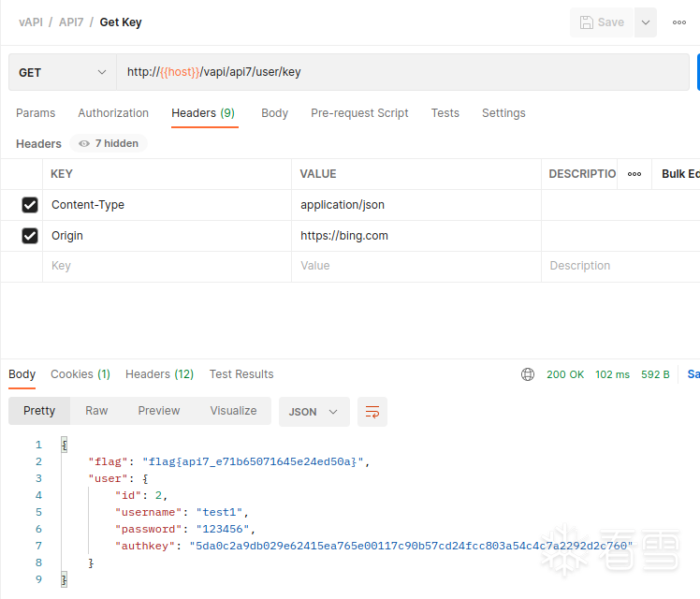Switch to the Authorization tab
700x599 pixels.
(x=113, y=113)
